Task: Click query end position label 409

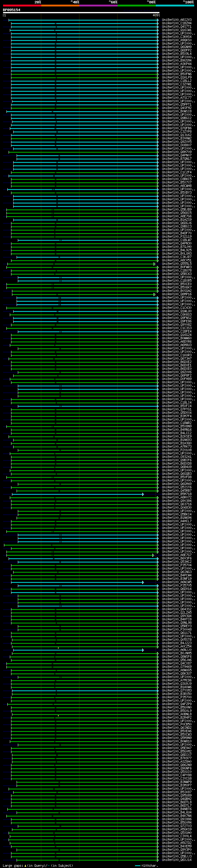Action: [x=155, y=15]
